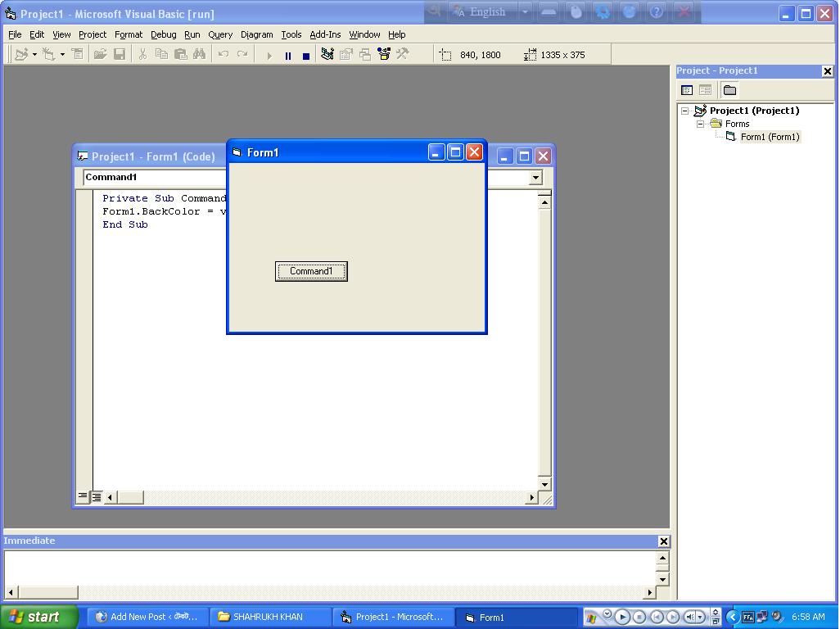Open the Object Browser toolbar icon
This screenshot has height=629, width=840.
coord(384,54)
